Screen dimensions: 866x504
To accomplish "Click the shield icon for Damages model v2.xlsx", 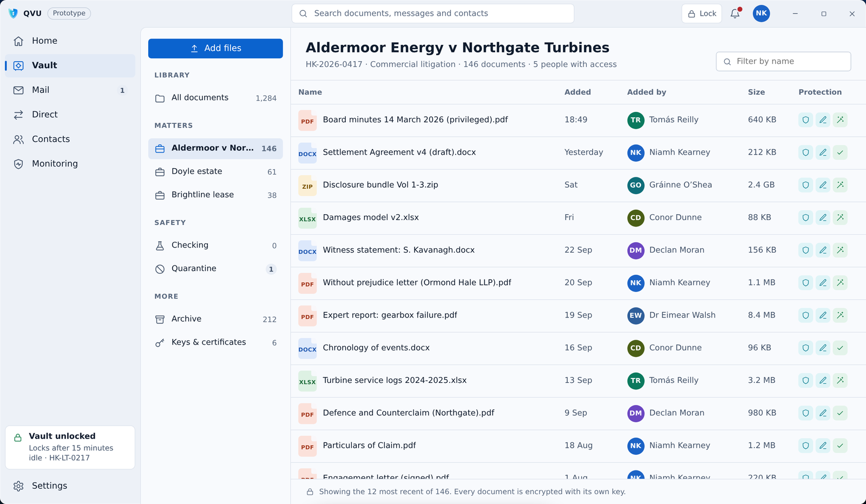I will coord(805,217).
